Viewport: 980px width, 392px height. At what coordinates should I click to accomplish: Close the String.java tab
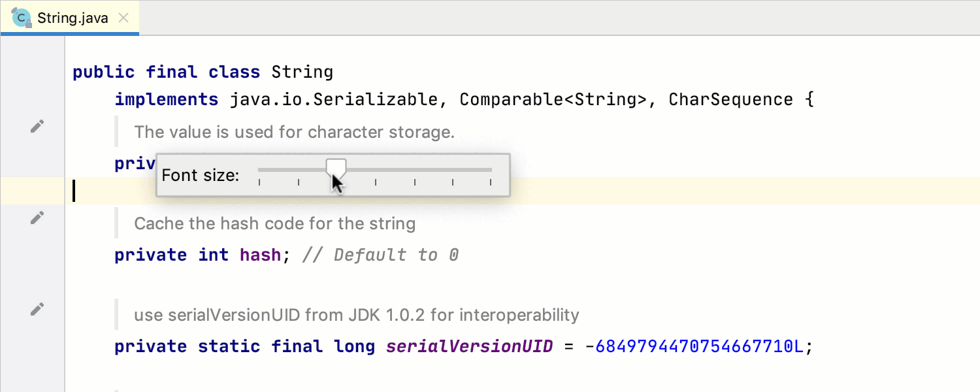coord(123,18)
